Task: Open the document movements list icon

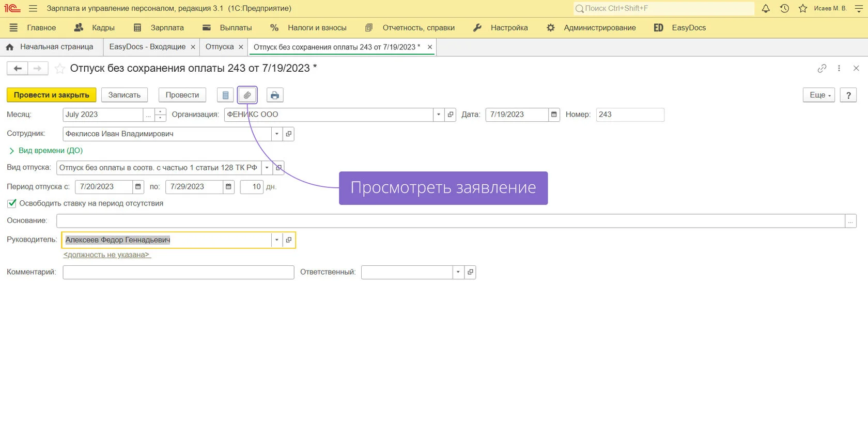Action: point(225,95)
